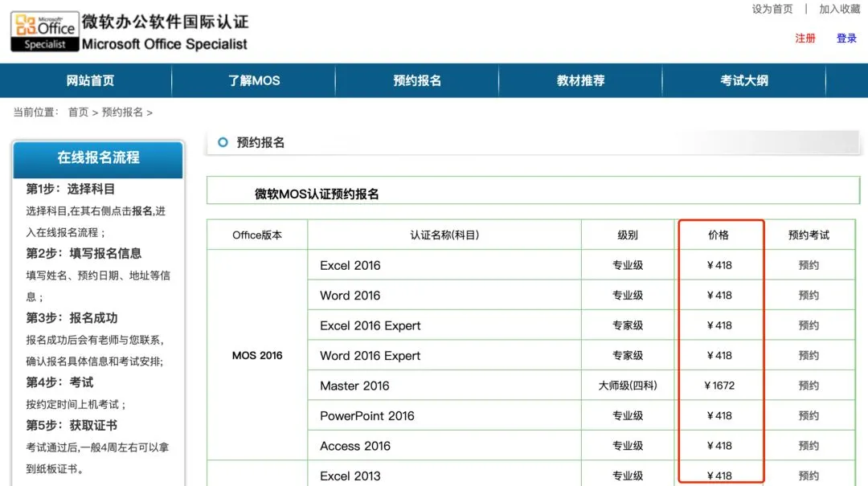The image size is (868, 486).
Task: Click the 设为首页 link
Action: pyautogui.click(x=772, y=9)
